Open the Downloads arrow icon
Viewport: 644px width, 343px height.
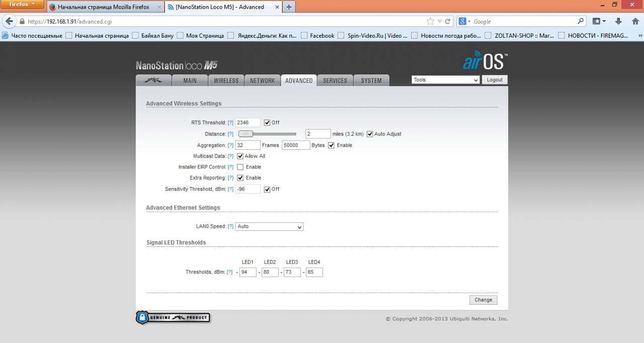pos(619,21)
